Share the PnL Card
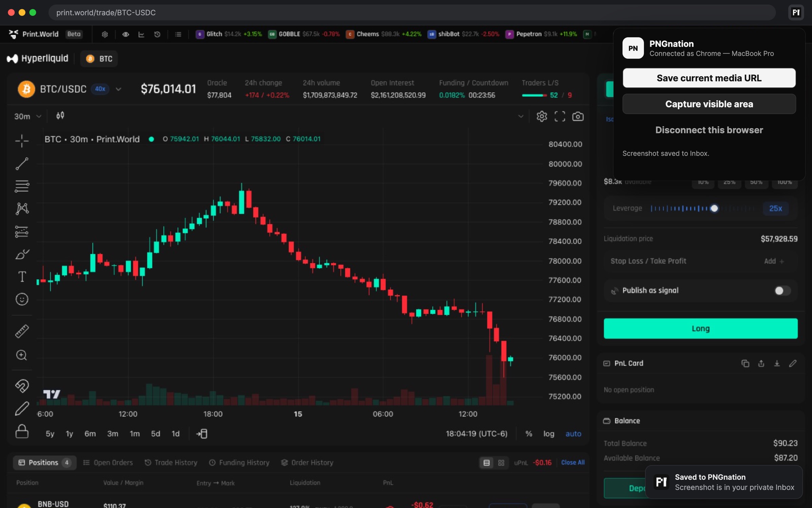Image resolution: width=812 pixels, height=508 pixels. [x=761, y=363]
